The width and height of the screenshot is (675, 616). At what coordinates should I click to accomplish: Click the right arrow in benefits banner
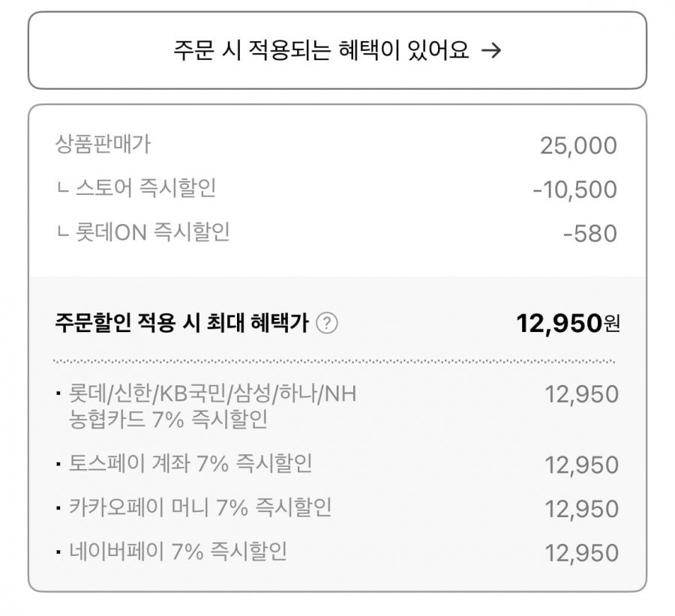(x=491, y=50)
